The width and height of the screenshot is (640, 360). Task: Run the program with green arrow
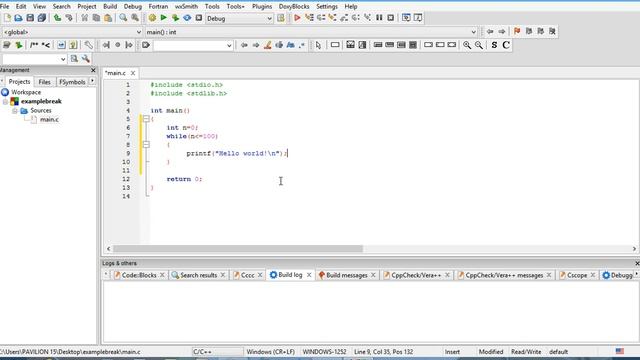tap(164, 18)
